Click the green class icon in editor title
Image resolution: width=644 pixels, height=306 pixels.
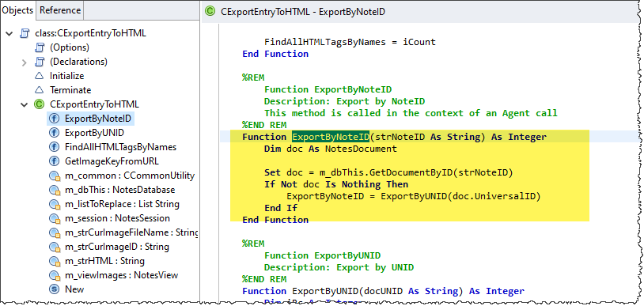(210, 11)
